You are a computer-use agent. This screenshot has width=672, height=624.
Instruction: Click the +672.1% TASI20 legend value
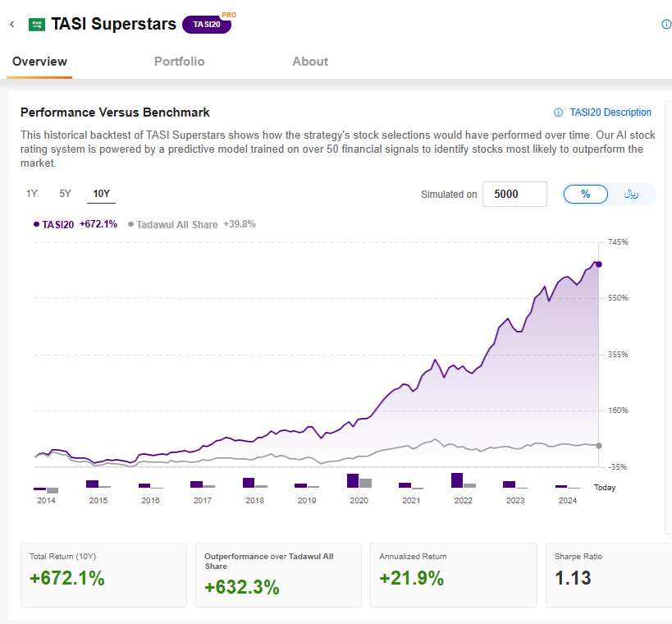pyautogui.click(x=98, y=224)
